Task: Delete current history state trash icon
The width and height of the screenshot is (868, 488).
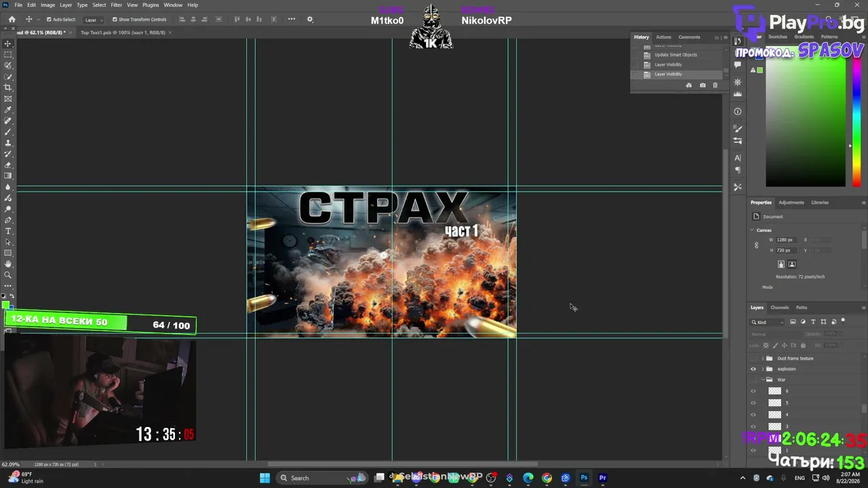Action: [715, 85]
